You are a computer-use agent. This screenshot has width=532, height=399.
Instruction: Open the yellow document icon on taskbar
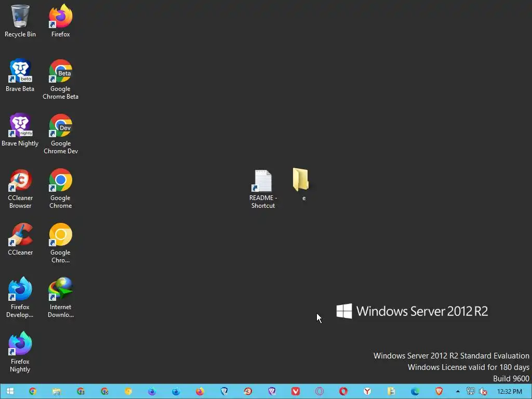tap(391, 391)
